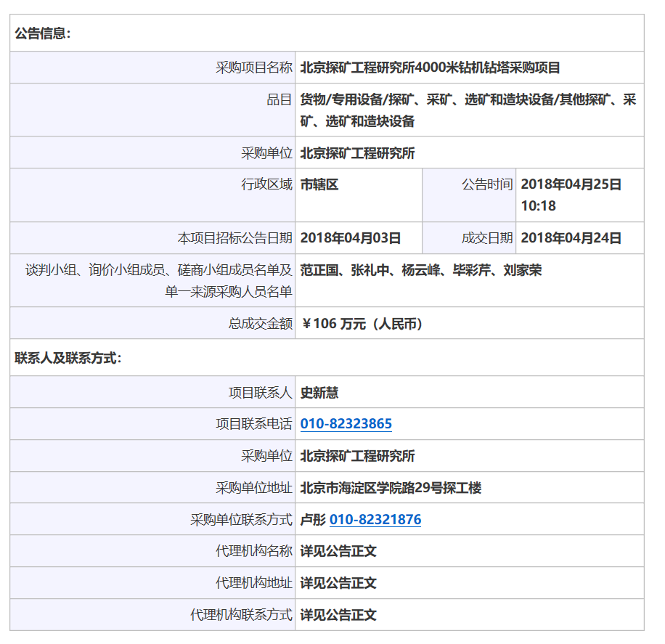The image size is (665, 644).
Task: Select the 品目 category description text
Action: point(468,110)
